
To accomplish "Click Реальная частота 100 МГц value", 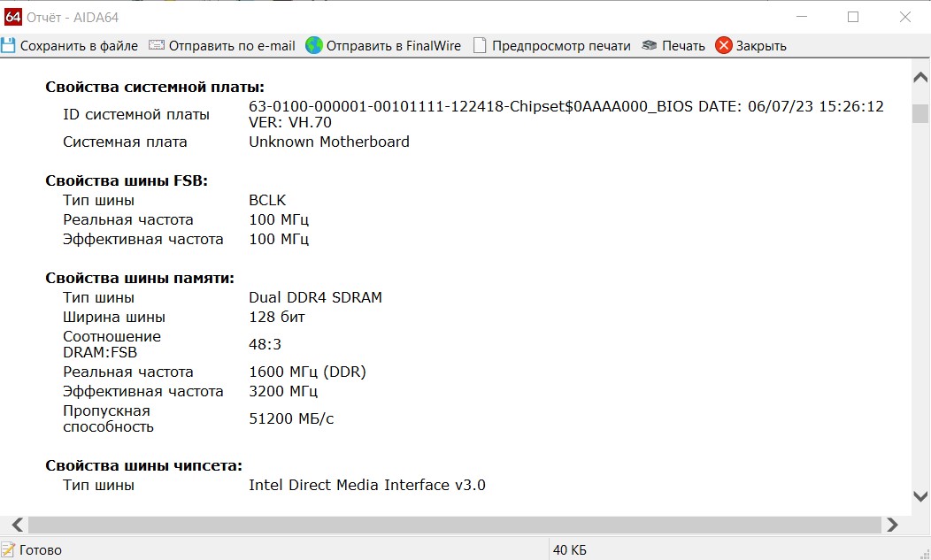I will (x=279, y=219).
